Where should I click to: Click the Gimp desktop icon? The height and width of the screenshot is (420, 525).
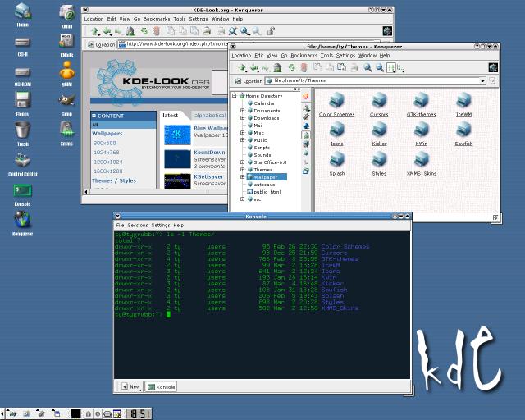tap(67, 99)
